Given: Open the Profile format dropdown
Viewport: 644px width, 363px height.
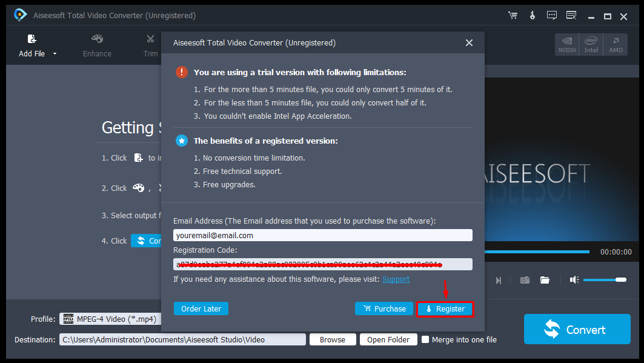Looking at the screenshot, I should [x=109, y=319].
